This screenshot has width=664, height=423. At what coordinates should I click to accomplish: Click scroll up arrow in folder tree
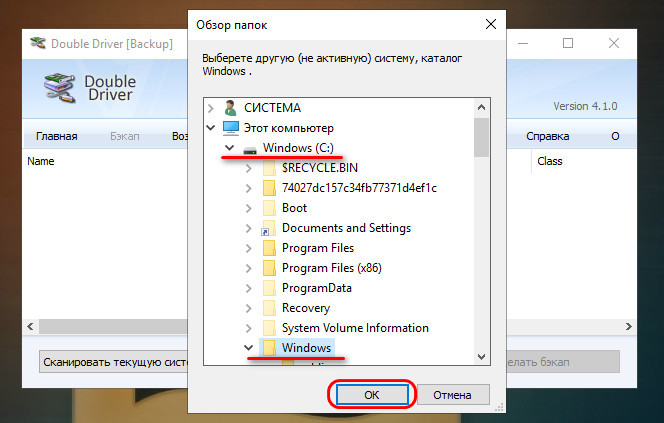coord(481,107)
